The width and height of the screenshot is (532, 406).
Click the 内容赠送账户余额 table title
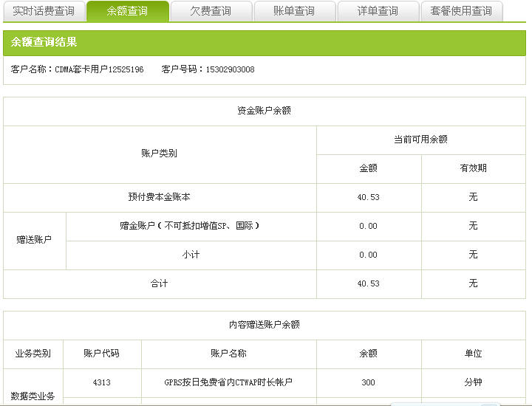tap(264, 325)
